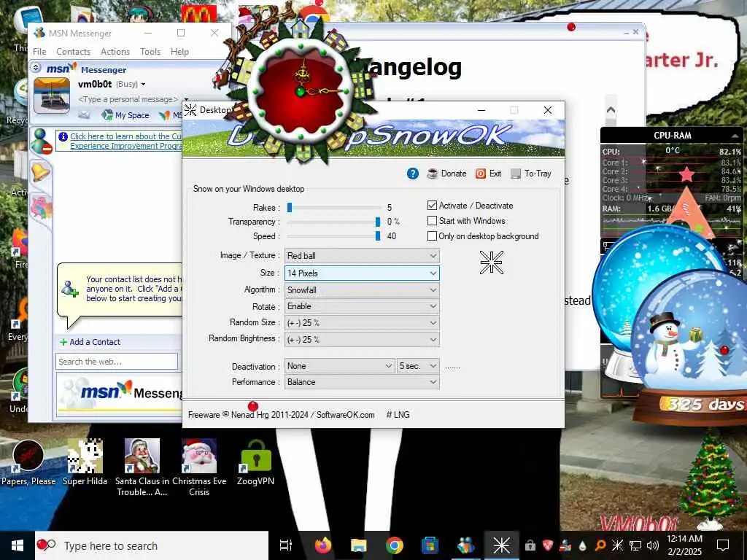Click the Search the web field in Messenger
747x560 pixels.
[x=117, y=362]
